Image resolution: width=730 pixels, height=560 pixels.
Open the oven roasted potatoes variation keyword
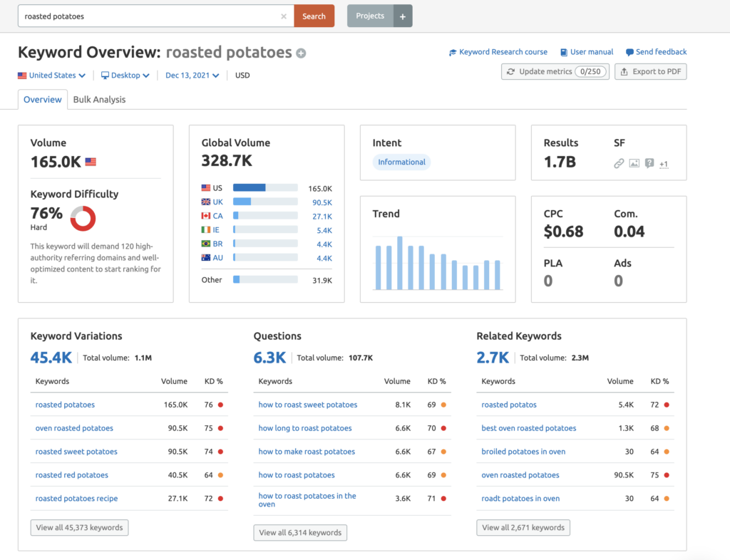pos(74,428)
